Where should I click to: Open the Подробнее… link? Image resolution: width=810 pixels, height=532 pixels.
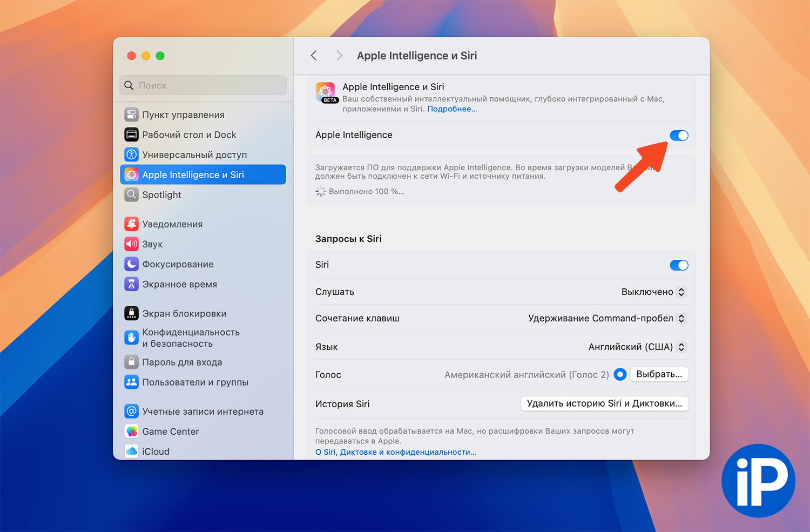click(453, 109)
